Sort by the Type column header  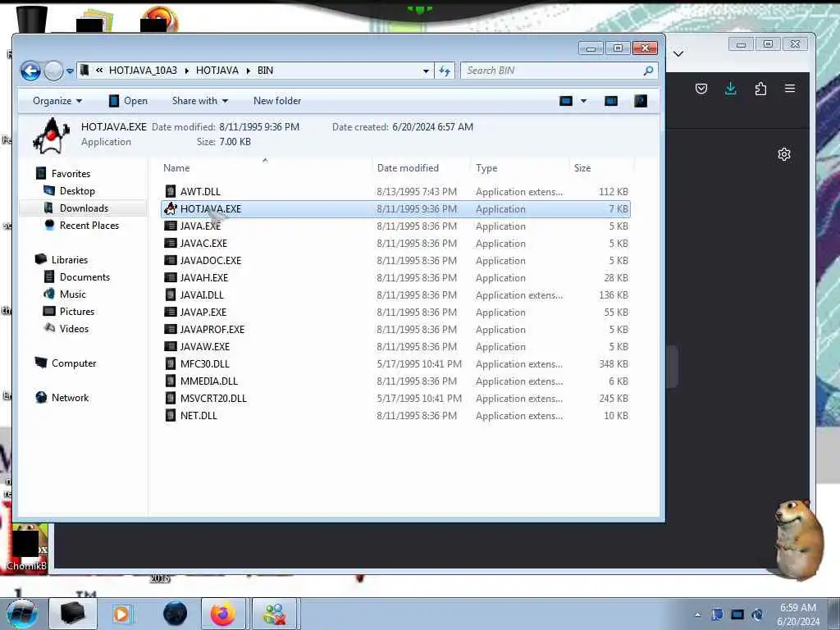click(x=486, y=167)
